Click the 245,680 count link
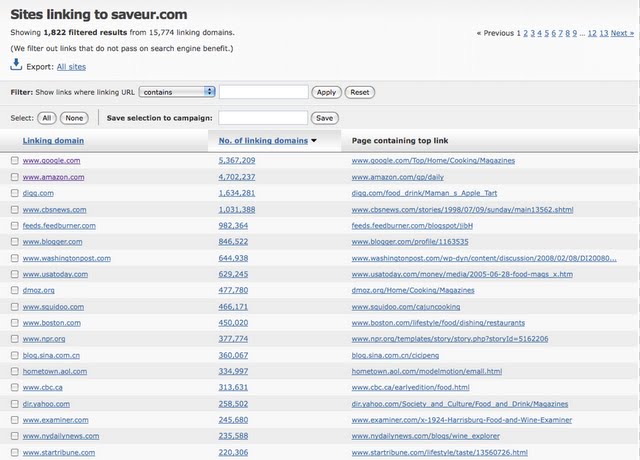This screenshot has width=640, height=460. point(233,420)
